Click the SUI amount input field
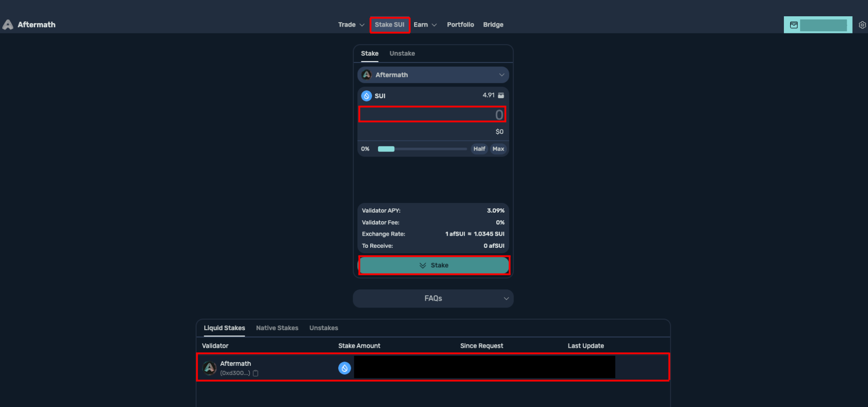 432,114
